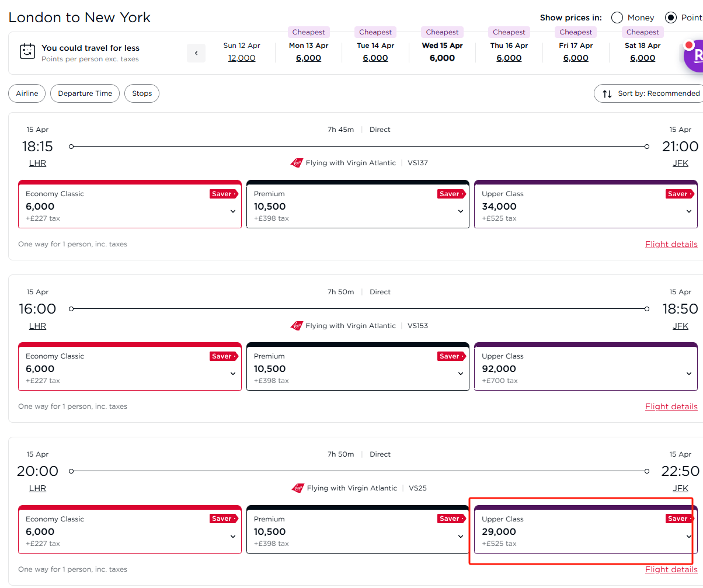Select the Wed 15 Apr date

pos(442,52)
